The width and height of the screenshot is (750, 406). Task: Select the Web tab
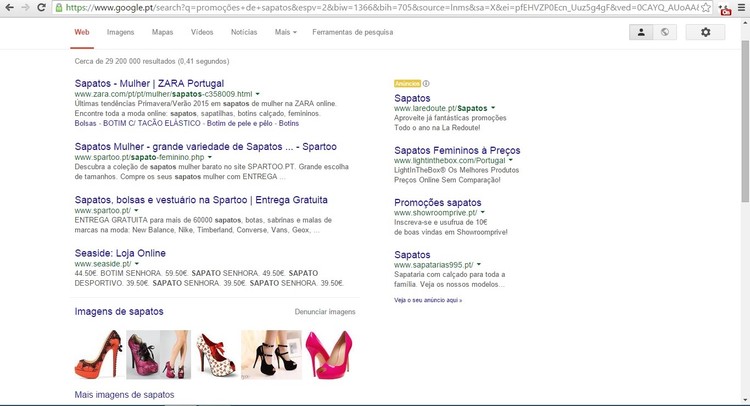(82, 32)
